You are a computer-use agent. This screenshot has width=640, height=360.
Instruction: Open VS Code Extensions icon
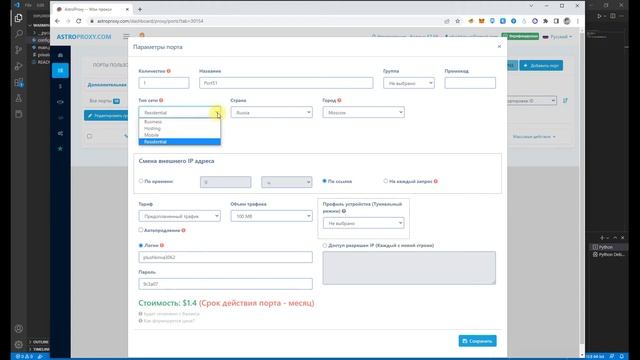point(18,82)
